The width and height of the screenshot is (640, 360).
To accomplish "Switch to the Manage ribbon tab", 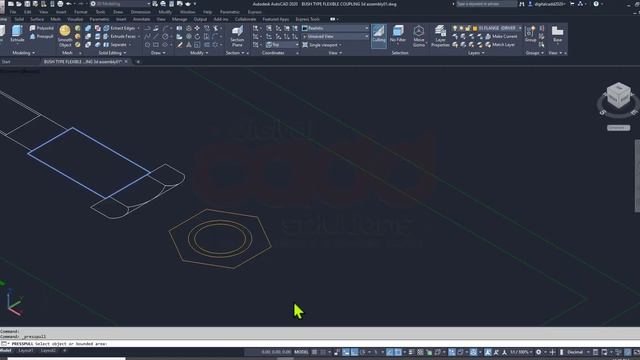I will pyautogui.click(x=179, y=19).
